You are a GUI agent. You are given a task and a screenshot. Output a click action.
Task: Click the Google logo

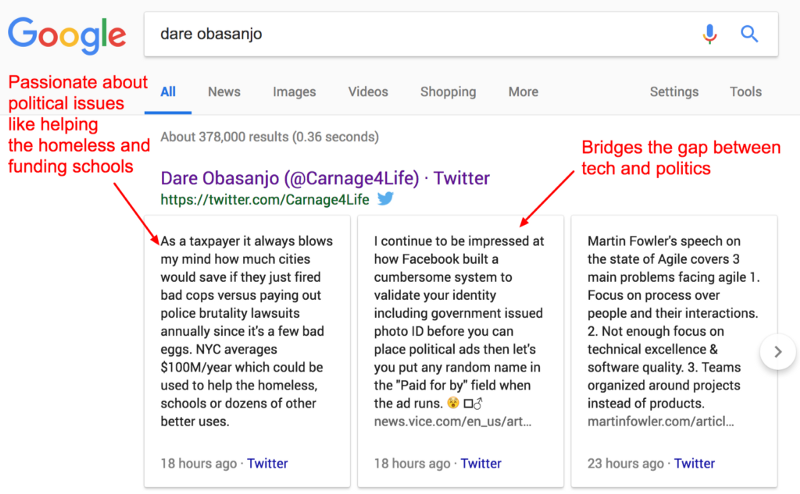pyautogui.click(x=67, y=35)
